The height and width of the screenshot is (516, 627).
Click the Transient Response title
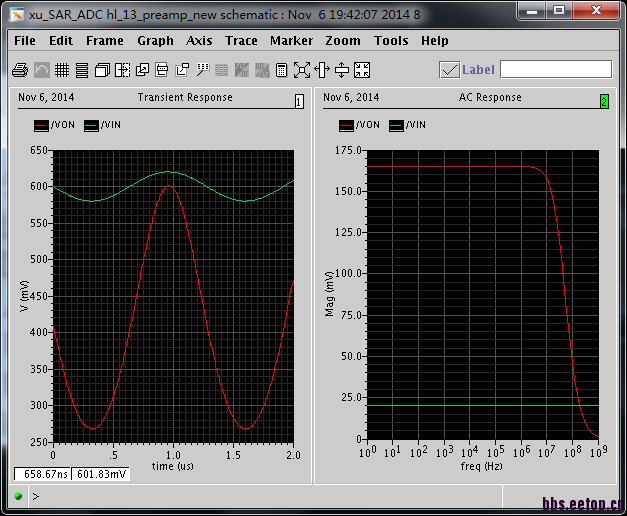185,97
